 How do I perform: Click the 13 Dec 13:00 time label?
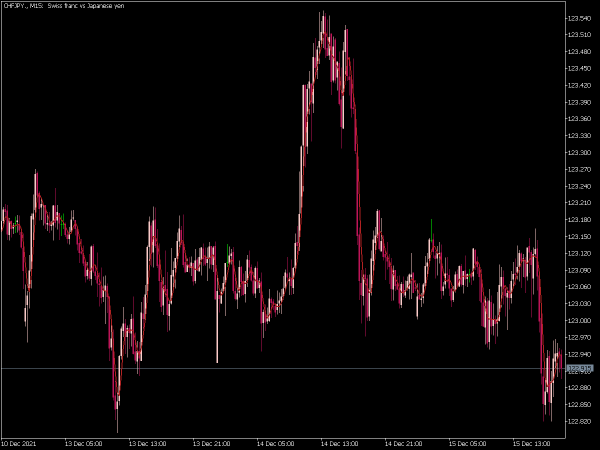tap(147, 444)
